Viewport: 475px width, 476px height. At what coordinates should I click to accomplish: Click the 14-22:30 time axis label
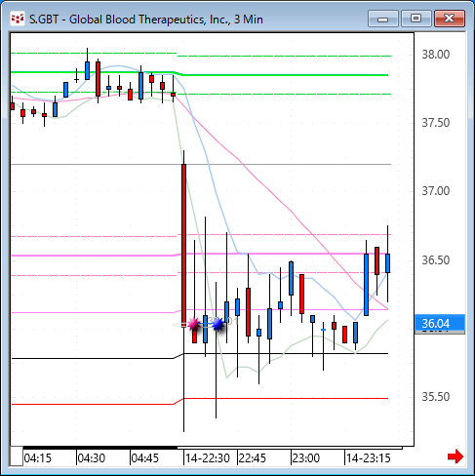[x=208, y=458]
